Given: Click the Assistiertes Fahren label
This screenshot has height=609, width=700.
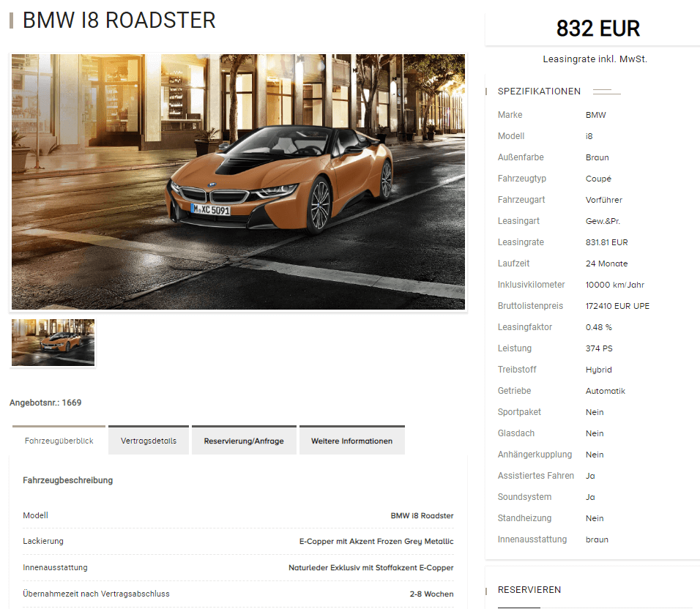Looking at the screenshot, I should point(536,476).
